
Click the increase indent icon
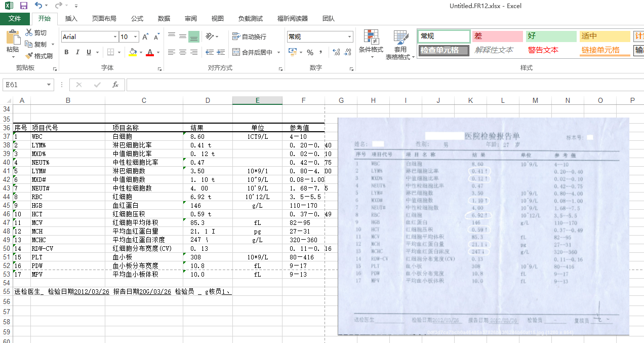[220, 52]
